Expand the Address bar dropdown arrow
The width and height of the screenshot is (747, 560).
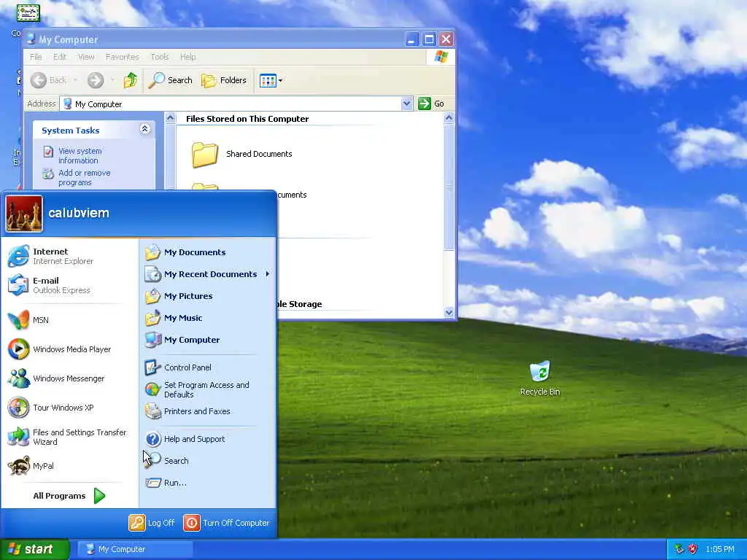click(x=406, y=104)
